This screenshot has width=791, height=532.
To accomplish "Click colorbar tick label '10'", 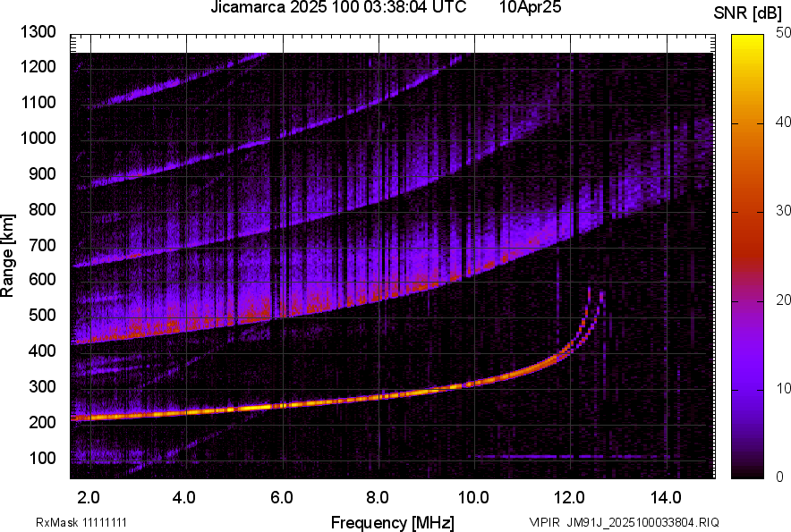I will 783,389.
